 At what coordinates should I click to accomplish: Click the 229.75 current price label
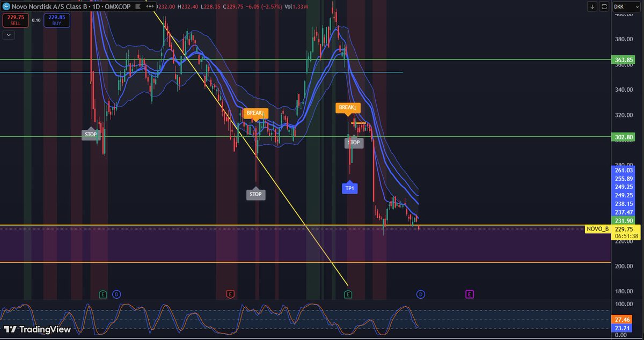(623, 228)
